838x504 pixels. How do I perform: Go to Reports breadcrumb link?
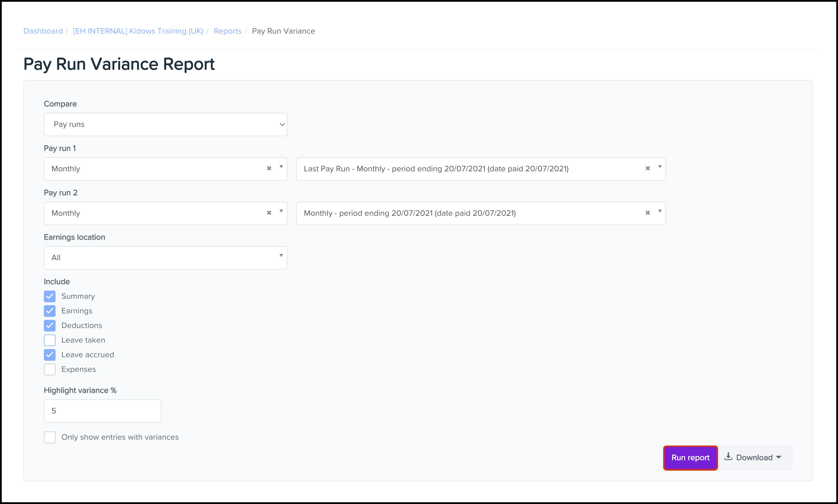tap(227, 31)
